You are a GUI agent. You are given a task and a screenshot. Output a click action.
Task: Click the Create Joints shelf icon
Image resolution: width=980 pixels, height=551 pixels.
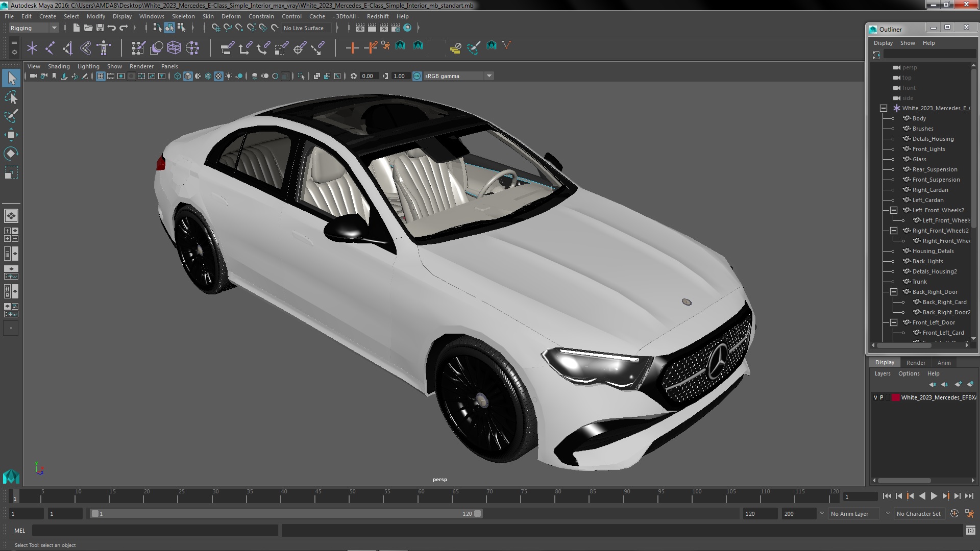pyautogui.click(x=50, y=48)
